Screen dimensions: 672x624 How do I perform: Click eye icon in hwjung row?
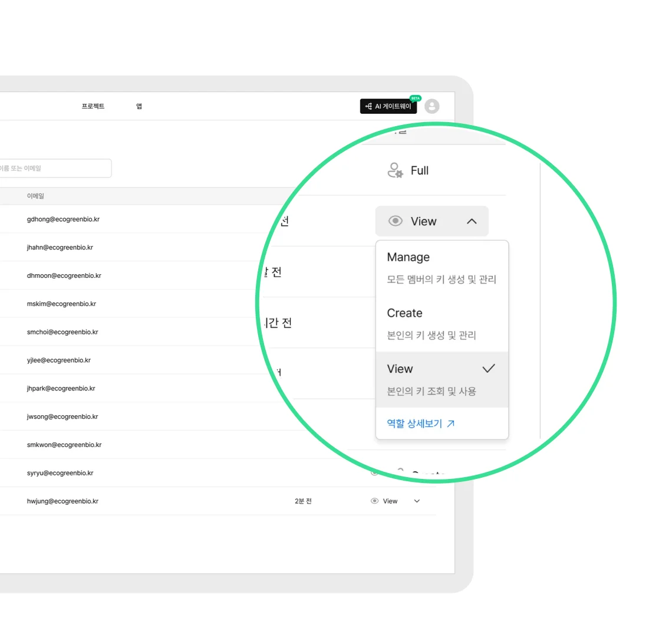point(374,501)
